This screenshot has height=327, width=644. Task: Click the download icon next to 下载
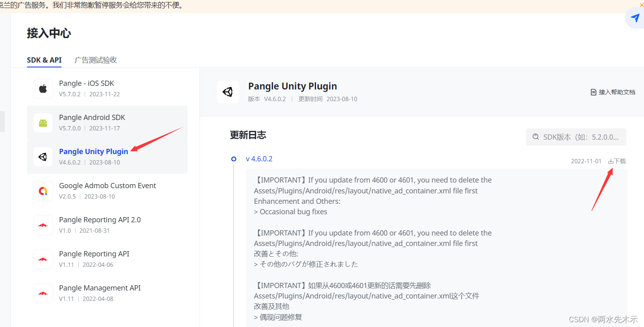(x=611, y=161)
